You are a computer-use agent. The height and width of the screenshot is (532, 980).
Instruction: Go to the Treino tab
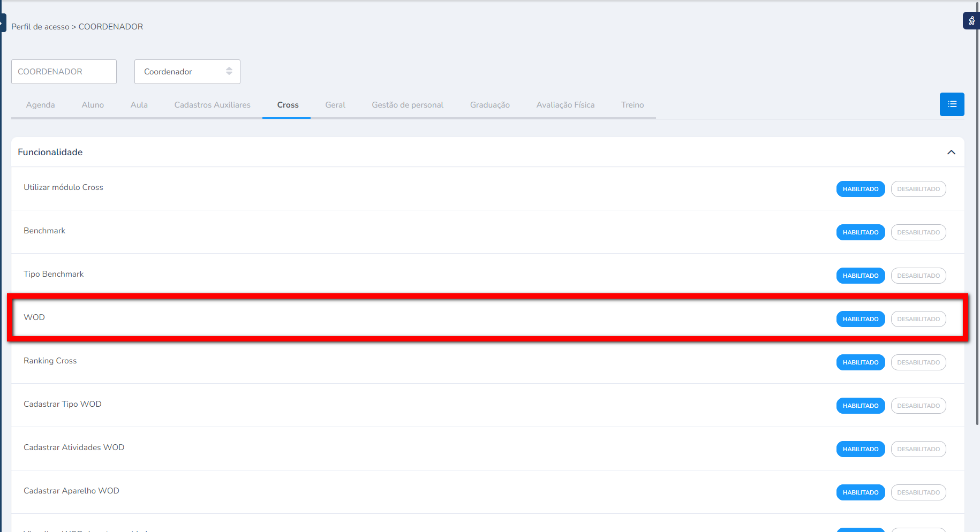pos(632,105)
